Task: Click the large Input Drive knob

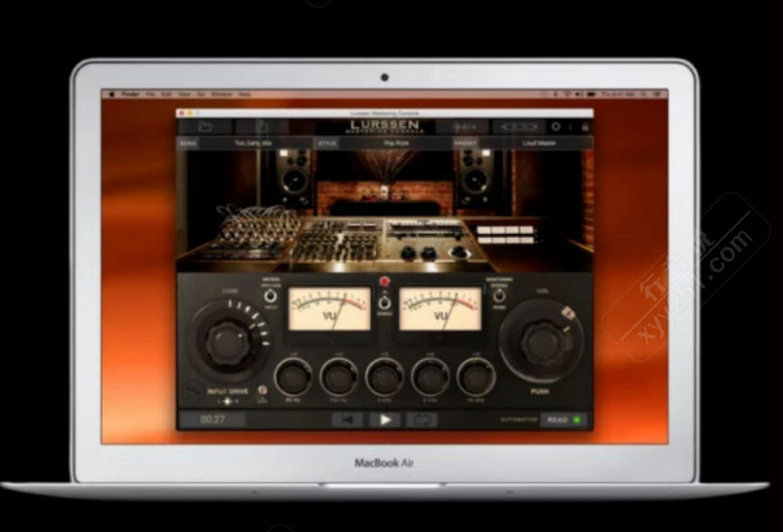Action: click(x=228, y=342)
